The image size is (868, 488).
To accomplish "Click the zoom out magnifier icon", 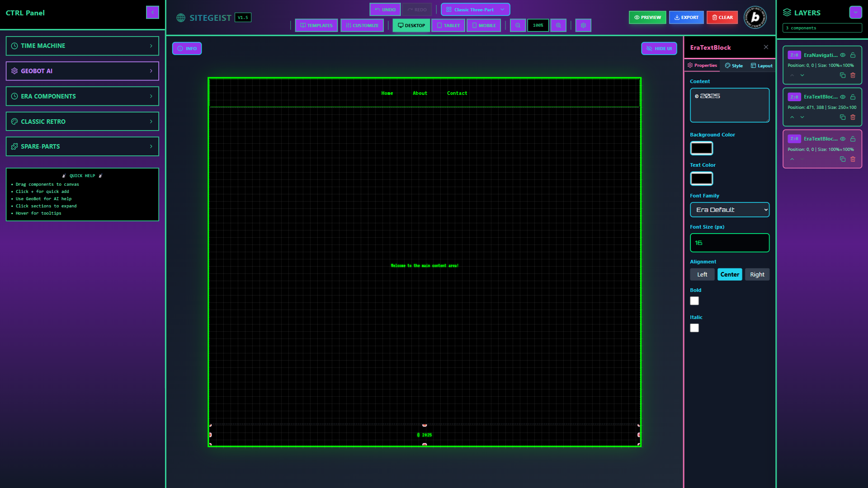I will 518,25.
